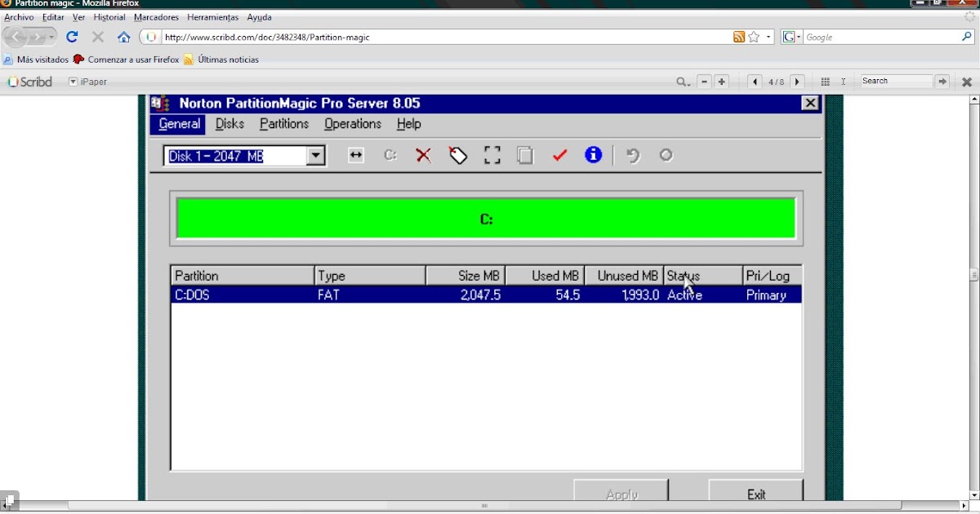Viewport: 980px width, 514px height.
Task: Go to previous page in Scribd viewer
Action: (755, 82)
